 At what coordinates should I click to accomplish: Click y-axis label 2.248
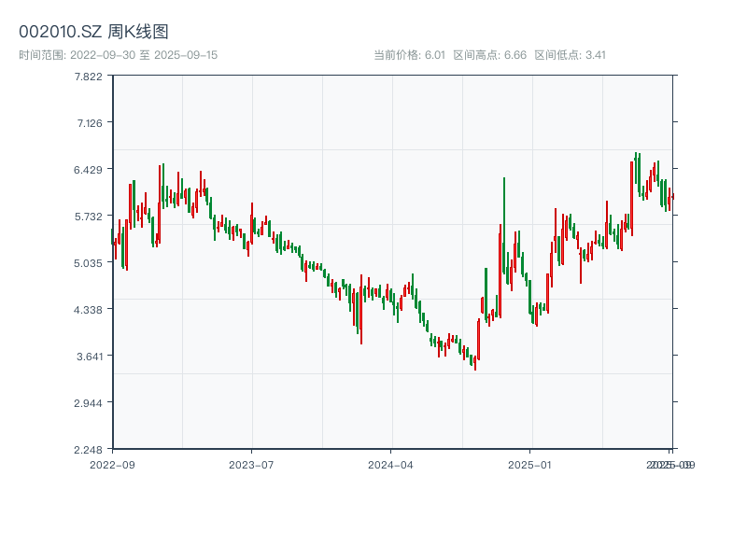[x=88, y=450]
